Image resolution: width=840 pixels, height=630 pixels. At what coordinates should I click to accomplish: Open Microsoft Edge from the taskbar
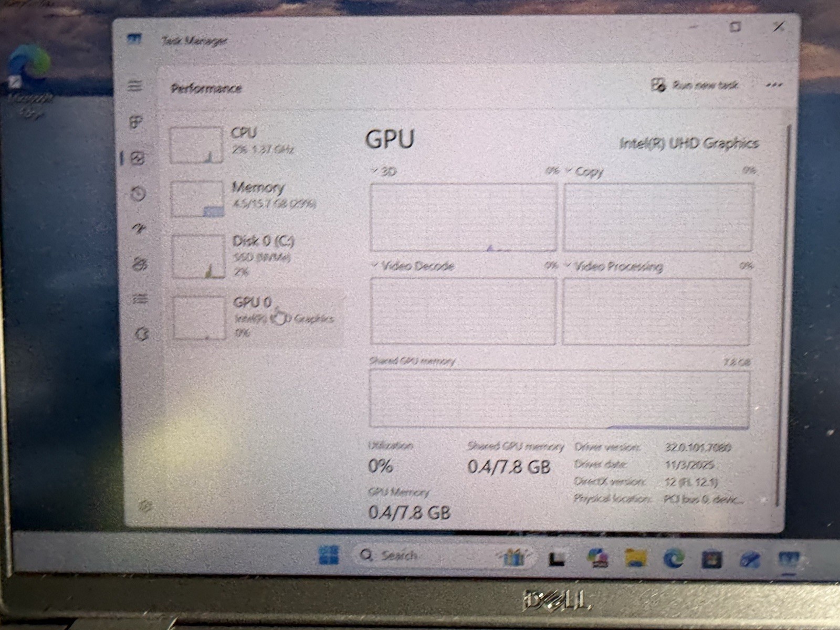[674, 559]
